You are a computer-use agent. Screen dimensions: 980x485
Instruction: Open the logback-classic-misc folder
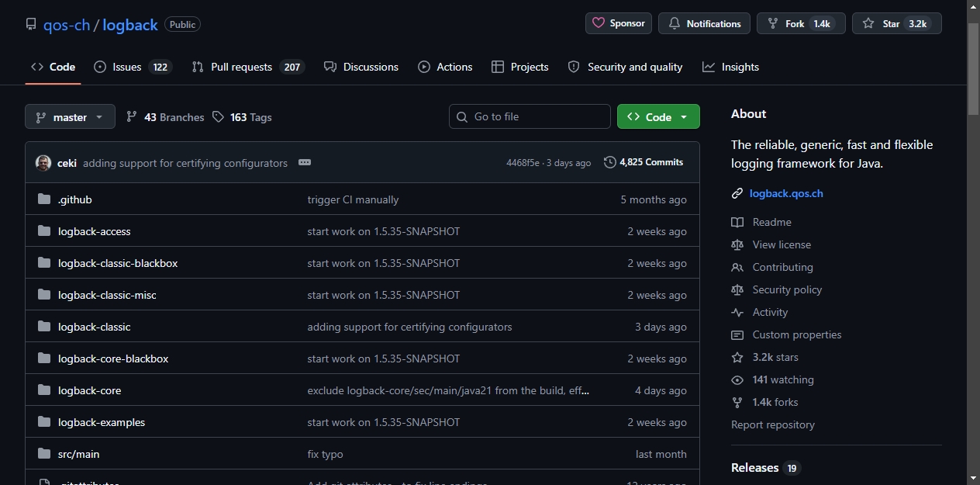click(107, 295)
